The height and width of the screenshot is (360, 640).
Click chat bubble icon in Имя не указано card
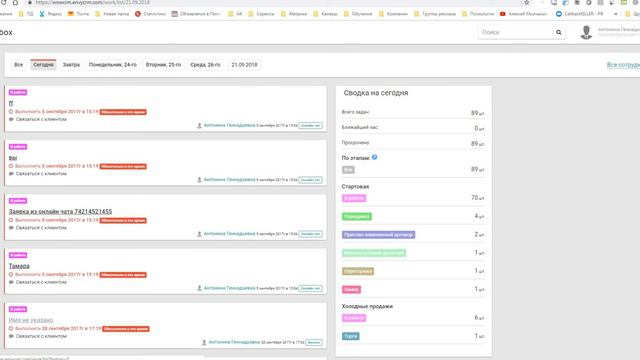tap(11, 336)
